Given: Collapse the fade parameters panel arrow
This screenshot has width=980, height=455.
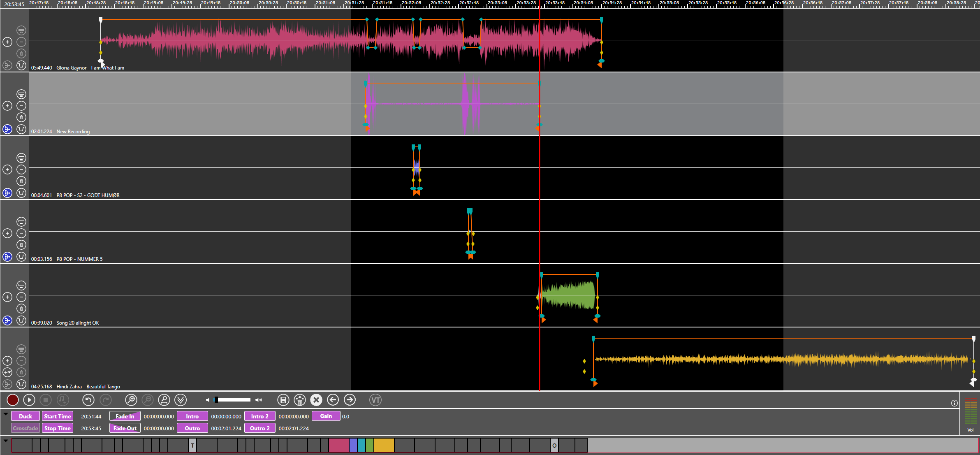Looking at the screenshot, I should pos(6,414).
